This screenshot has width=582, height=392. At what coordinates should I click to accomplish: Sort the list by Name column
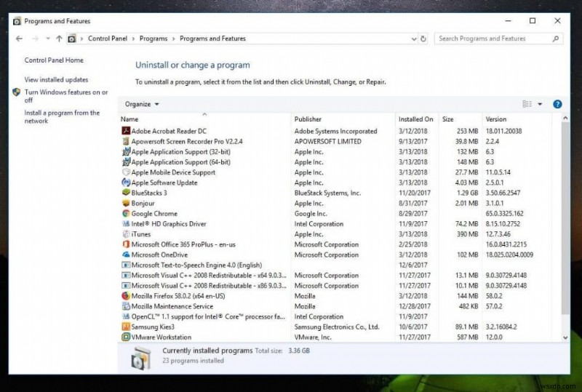tap(204, 119)
